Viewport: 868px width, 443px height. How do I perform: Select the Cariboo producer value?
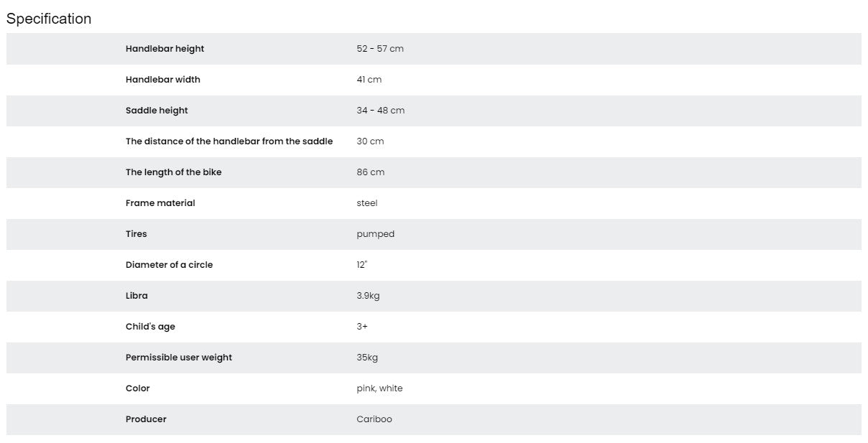[374, 419]
